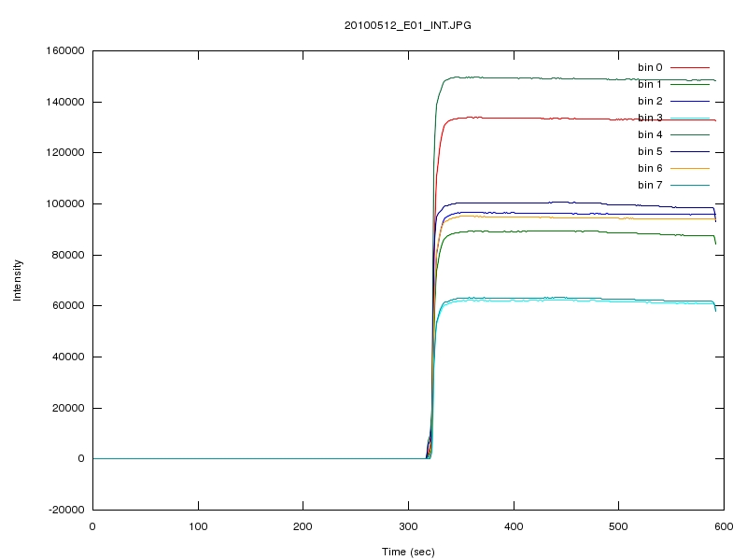Click the 'bin 7' legend label
Viewport: 747px width, 560px height.
tap(650, 185)
